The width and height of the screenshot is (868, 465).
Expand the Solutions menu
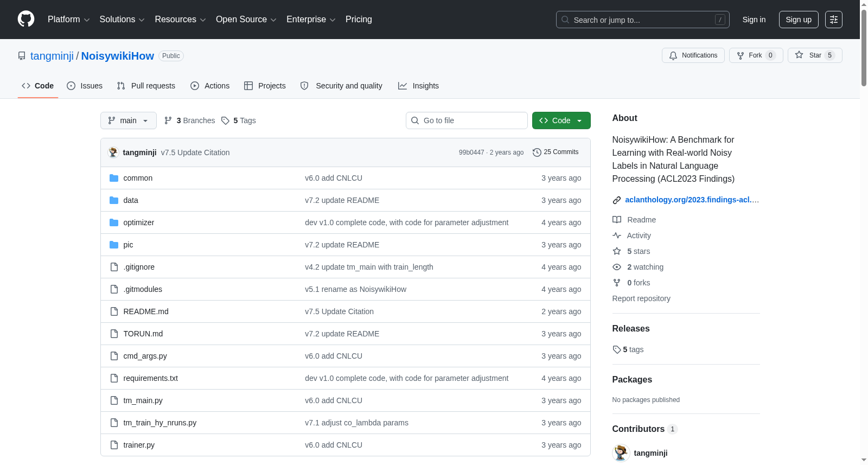122,20
